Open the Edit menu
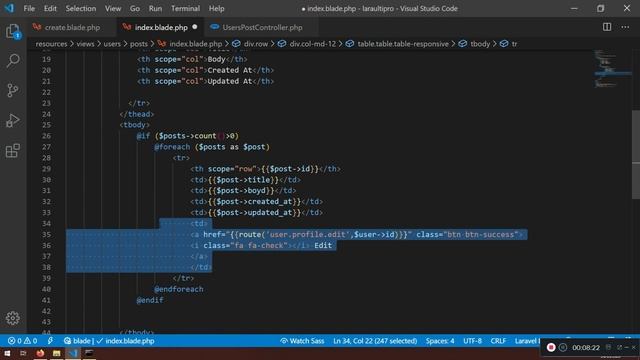Viewport: 640px width, 360px height. [x=50, y=8]
